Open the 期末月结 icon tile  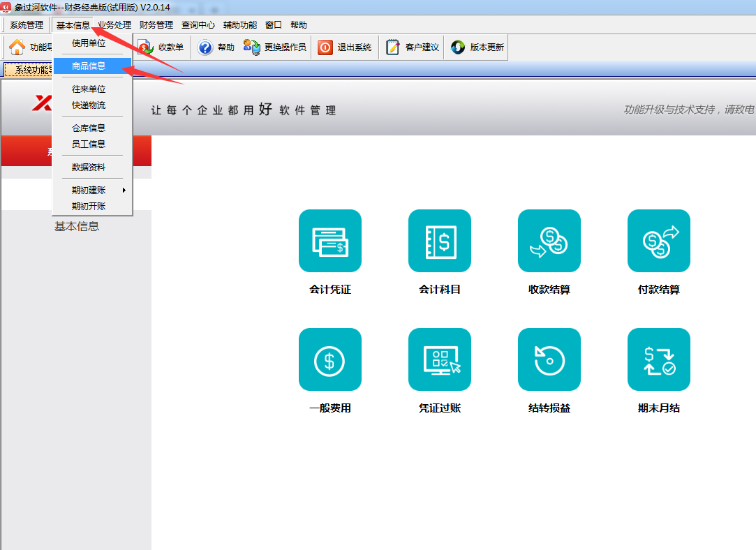(x=658, y=359)
